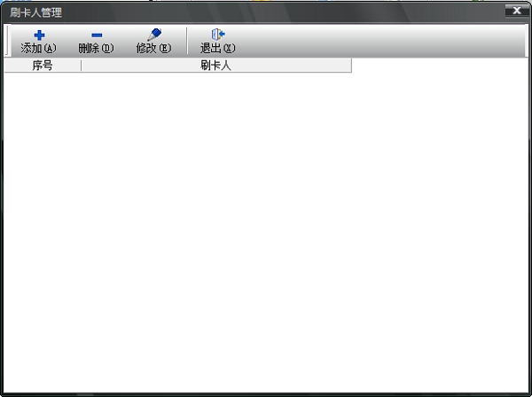Click the vertical separator before 退出(X)
532x397 pixels.
tap(186, 41)
